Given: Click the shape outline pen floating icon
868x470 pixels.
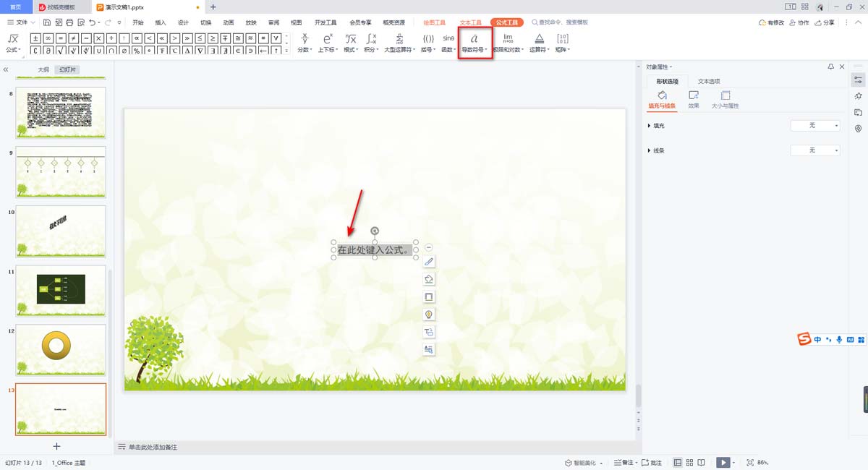Looking at the screenshot, I should coord(429,261).
